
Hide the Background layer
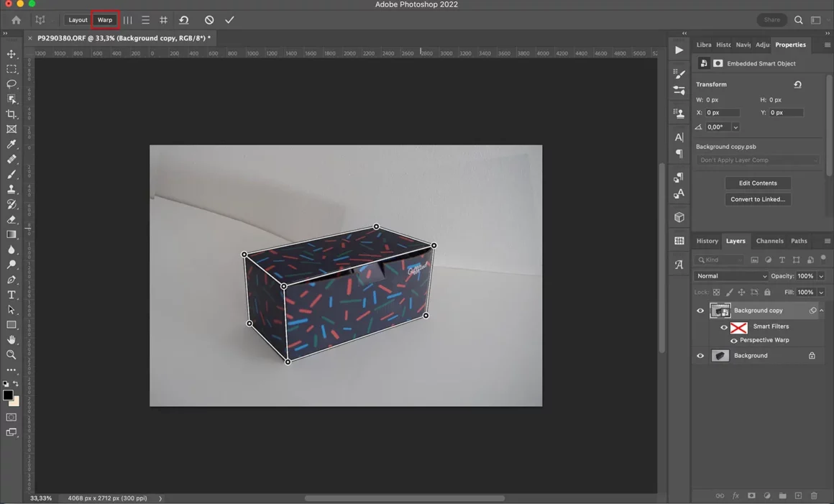click(700, 356)
